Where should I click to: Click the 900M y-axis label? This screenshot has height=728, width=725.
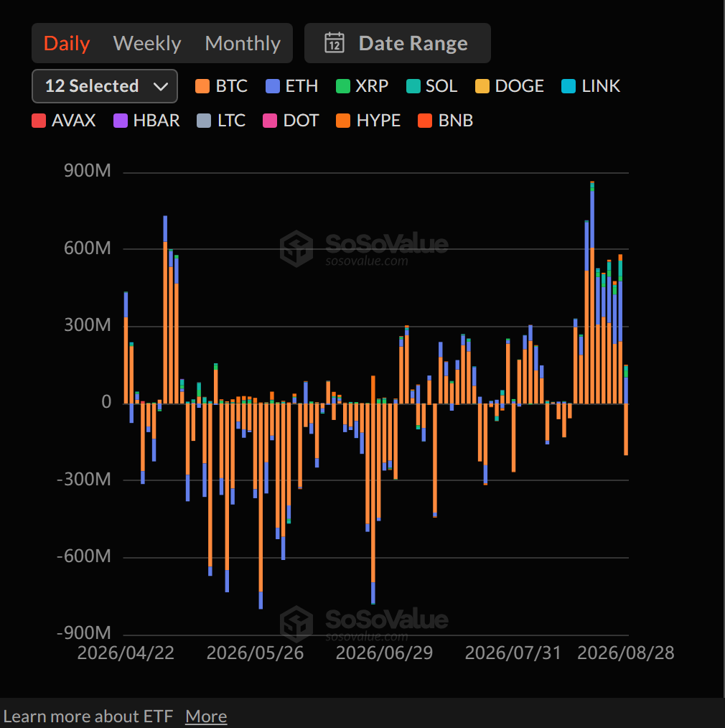pyautogui.click(x=88, y=171)
